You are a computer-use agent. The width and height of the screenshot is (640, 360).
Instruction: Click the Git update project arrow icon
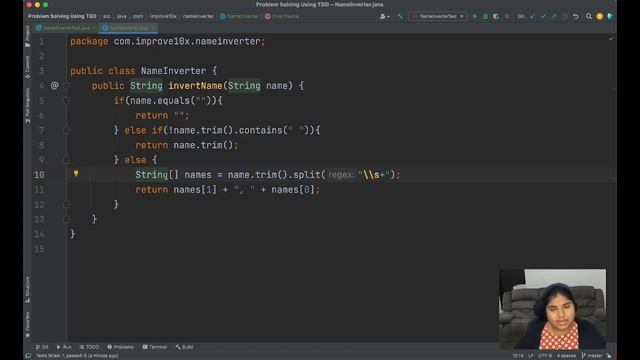[x=532, y=16]
